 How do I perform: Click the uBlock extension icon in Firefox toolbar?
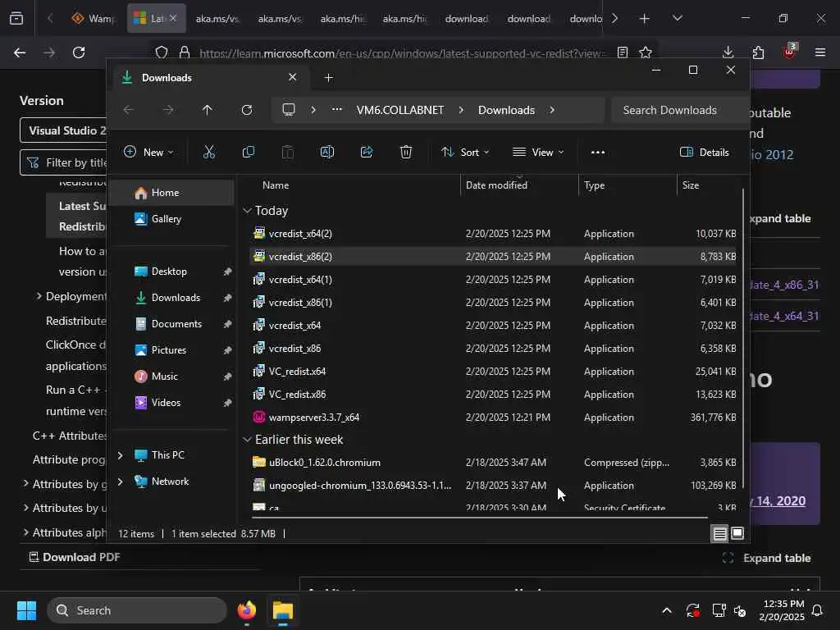pyautogui.click(x=789, y=52)
